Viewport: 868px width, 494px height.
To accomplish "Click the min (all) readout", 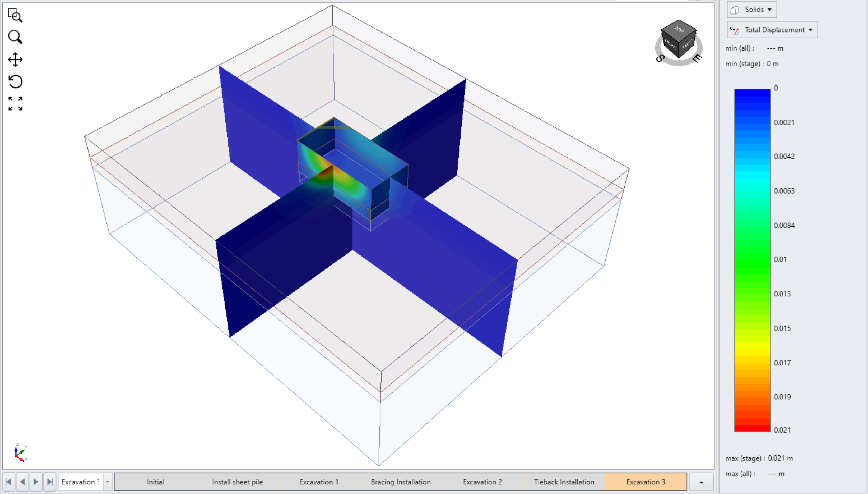I will (754, 48).
